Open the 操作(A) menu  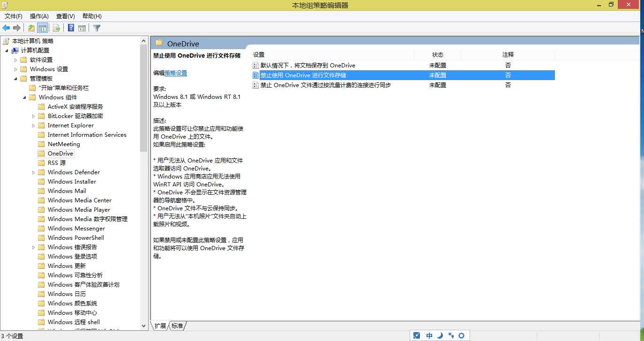[39, 16]
